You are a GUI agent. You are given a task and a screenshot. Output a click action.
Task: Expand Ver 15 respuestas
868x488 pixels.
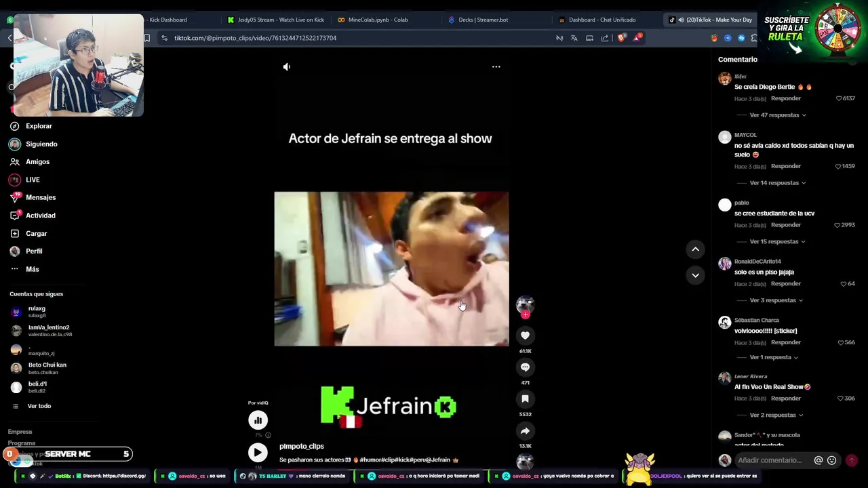(778, 241)
